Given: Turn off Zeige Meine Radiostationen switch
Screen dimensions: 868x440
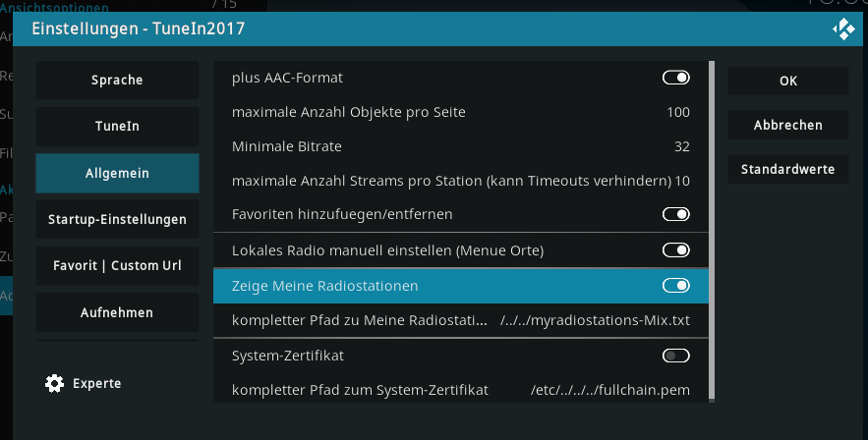Looking at the screenshot, I should tap(676, 285).
